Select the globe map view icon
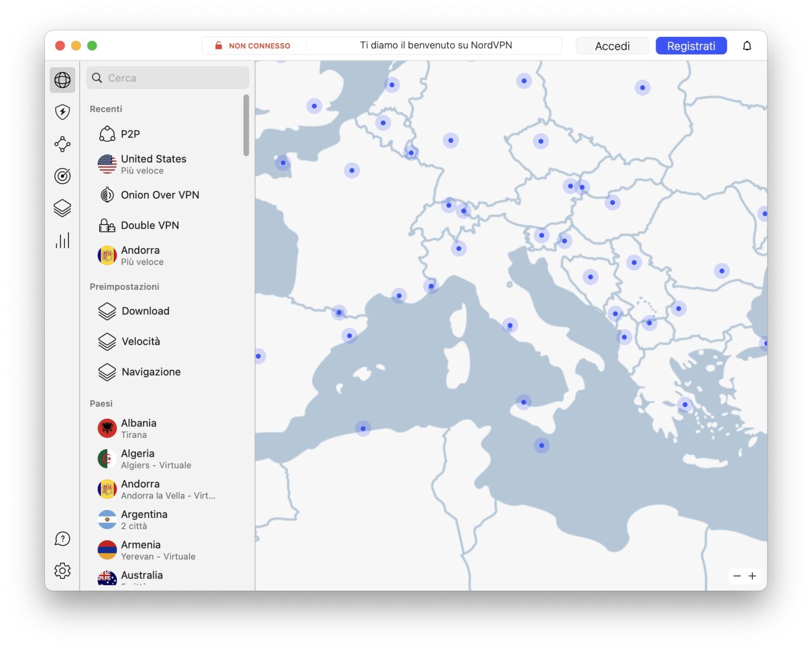812x650 pixels. pos(62,80)
